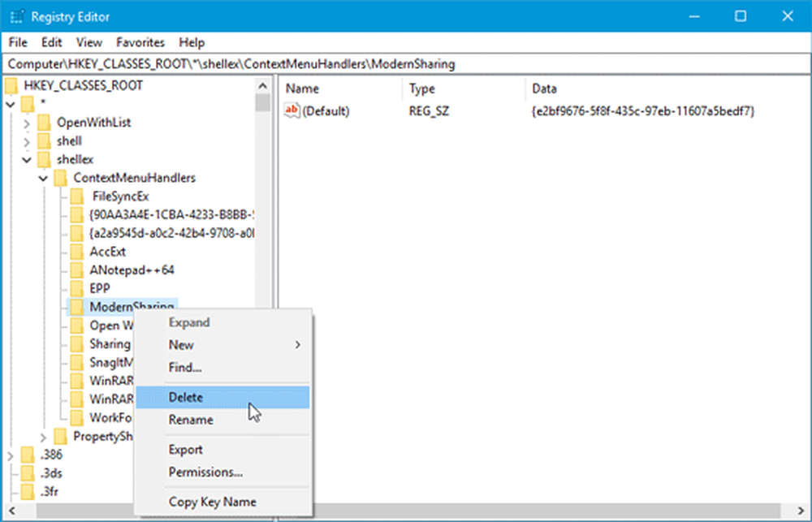This screenshot has height=522, width=812.
Task: Click the {a2a9545d-a0c2 key folder icon
Action: 77,233
